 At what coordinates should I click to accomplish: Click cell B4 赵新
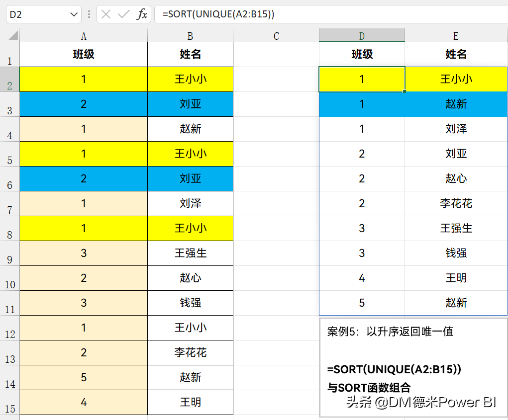click(x=190, y=129)
